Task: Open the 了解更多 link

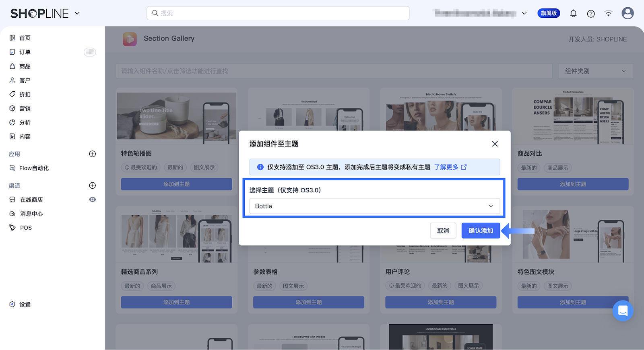Action: (446, 167)
